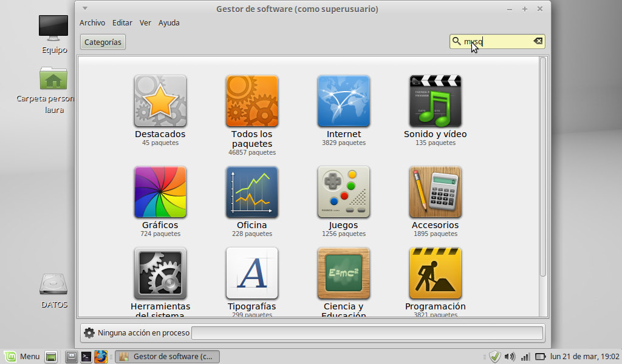622x364 pixels.
Task: Open the Archivo menu
Action: click(92, 23)
